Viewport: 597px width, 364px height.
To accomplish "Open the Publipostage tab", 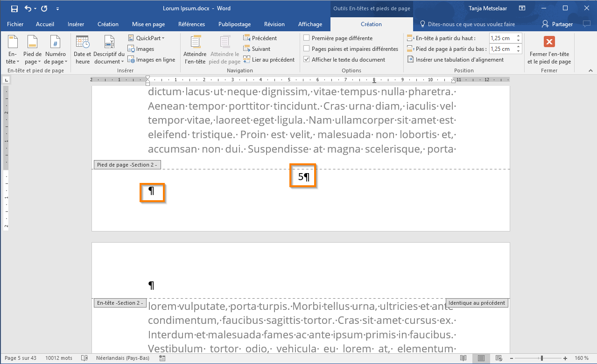I will pos(234,24).
